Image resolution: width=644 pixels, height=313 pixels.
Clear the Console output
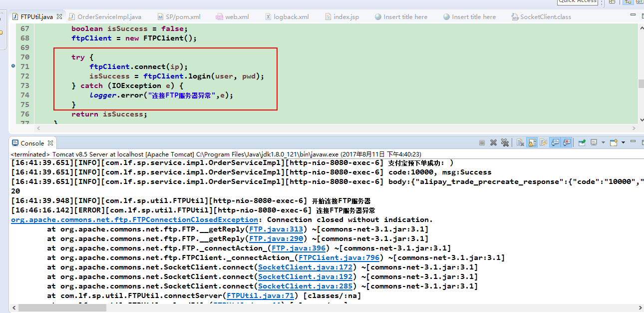coord(520,142)
